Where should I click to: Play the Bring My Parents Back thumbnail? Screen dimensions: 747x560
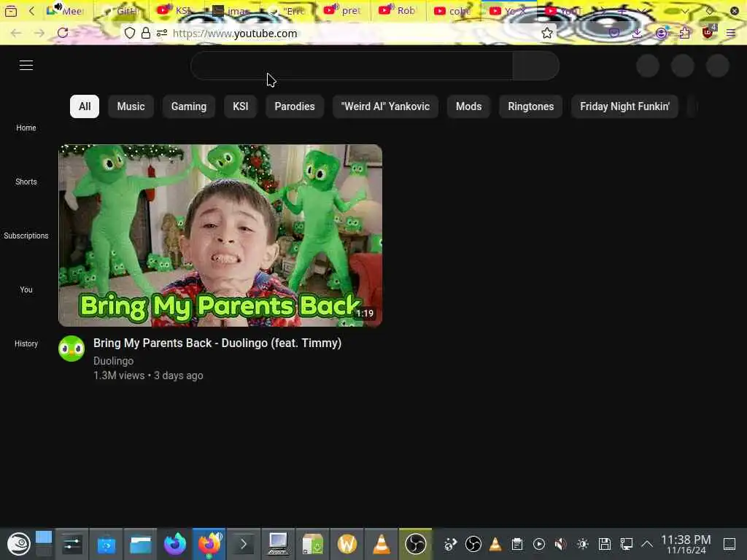point(220,236)
